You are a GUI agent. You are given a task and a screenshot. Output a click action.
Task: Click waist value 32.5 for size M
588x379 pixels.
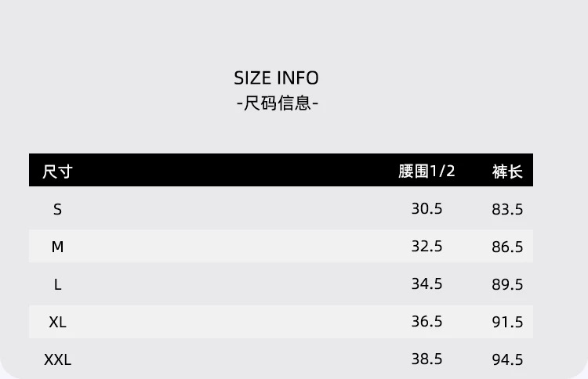426,247
